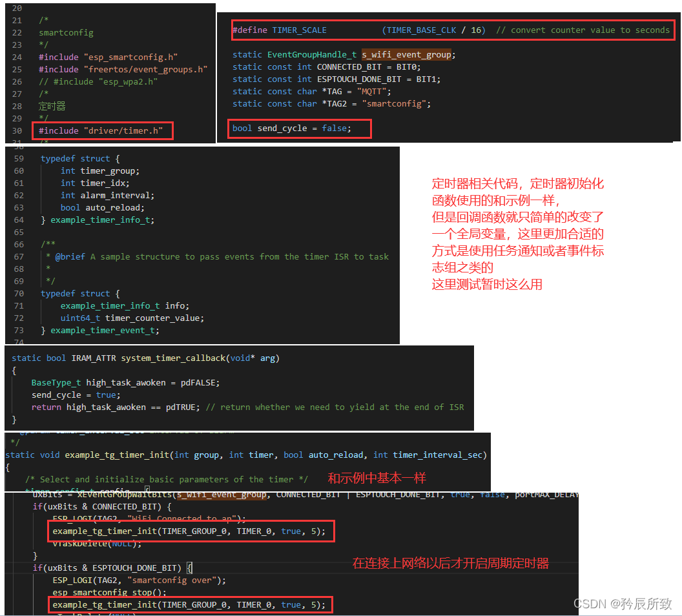The height and width of the screenshot is (616, 682).
Task: Click the 'ESP_LOGI(TAG2, "smartconfig over");' line
Action: coord(139,580)
